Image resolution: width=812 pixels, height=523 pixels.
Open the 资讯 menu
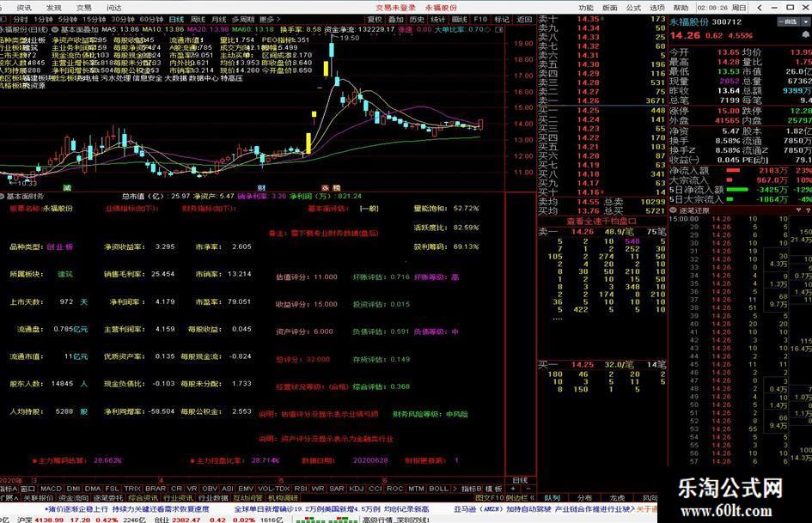tap(24, 7)
